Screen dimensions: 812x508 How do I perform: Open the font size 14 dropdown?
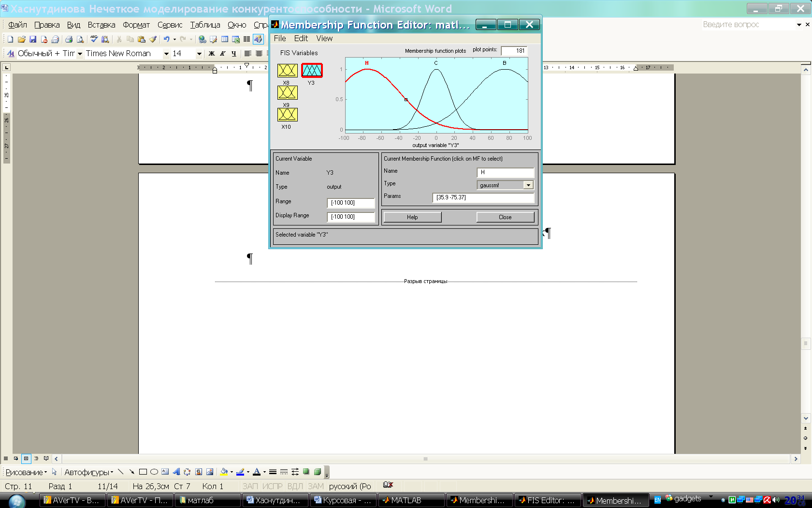[199, 54]
